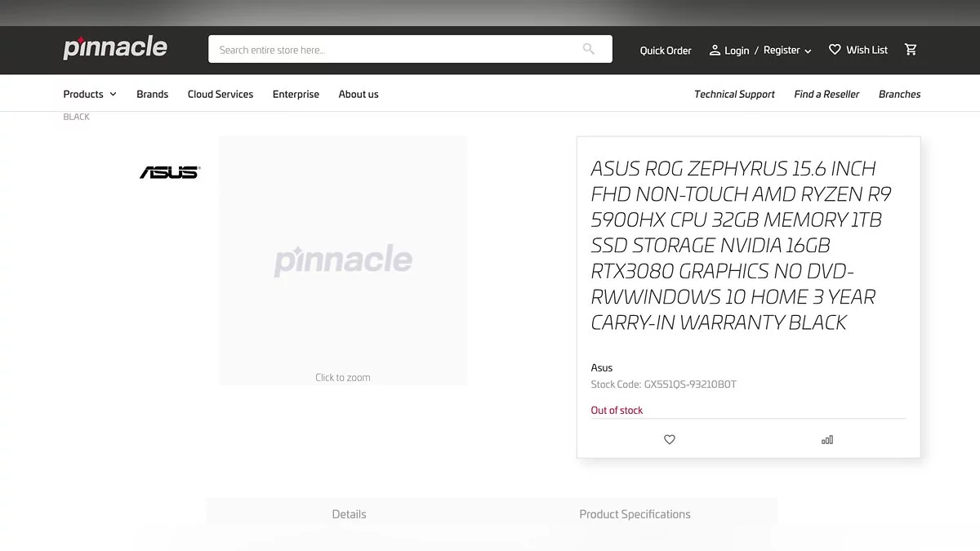Screen dimensions: 980x551
Task: Focus the 'Search entire store here' field
Action: click(410, 49)
